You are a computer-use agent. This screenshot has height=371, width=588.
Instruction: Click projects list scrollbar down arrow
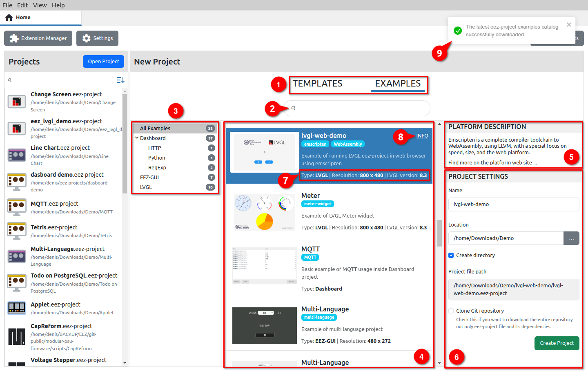125,362
